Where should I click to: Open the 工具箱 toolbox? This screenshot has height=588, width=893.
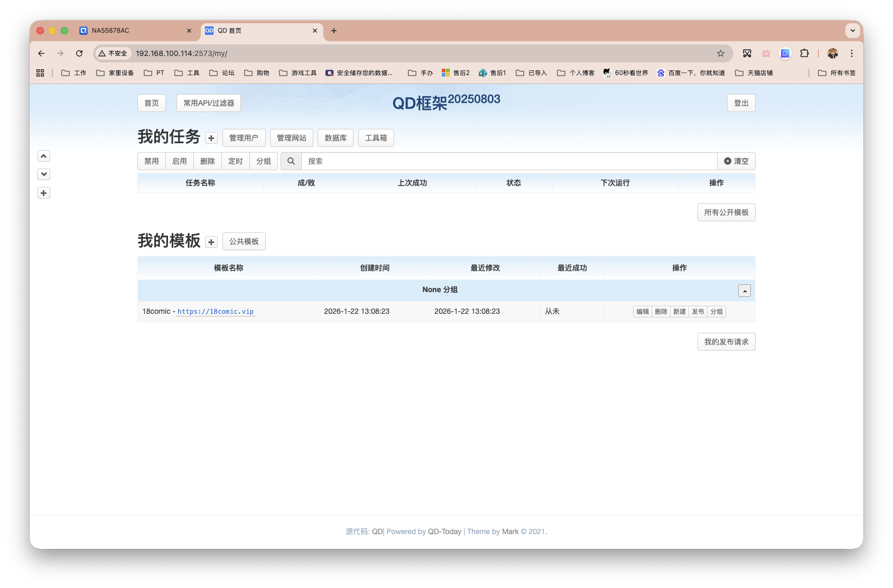[x=376, y=137]
